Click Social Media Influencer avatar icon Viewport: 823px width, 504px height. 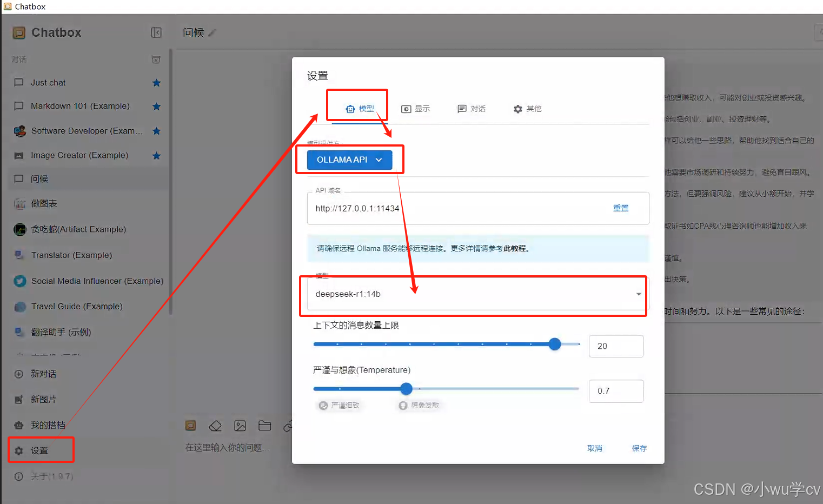pyautogui.click(x=19, y=281)
